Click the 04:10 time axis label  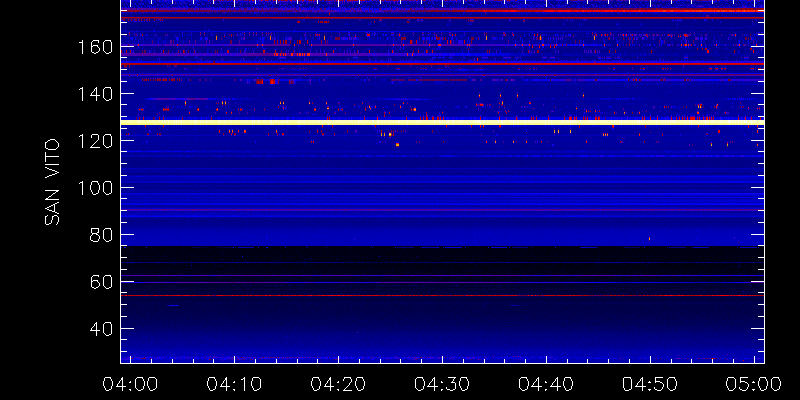pyautogui.click(x=234, y=384)
